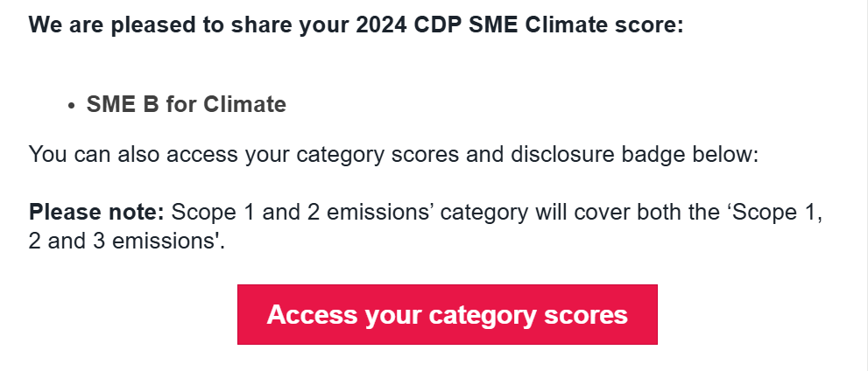Select the SME B for Climate bullet text
The image size is (868, 371).
coord(186,104)
